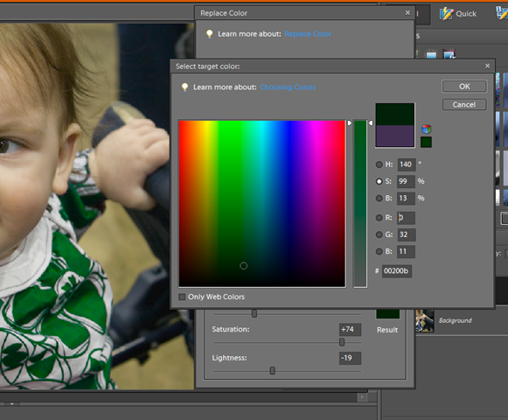The height and width of the screenshot is (420, 508).
Task: Click the Lightness slider handle
Action: (x=273, y=370)
